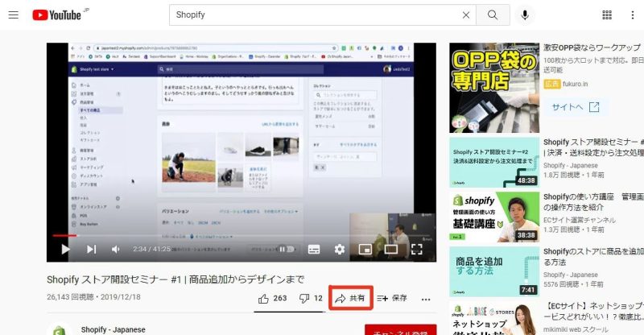This screenshot has width=644, height=335.
Task: Toggle the autoplay switch in the player
Action: [x=287, y=249]
